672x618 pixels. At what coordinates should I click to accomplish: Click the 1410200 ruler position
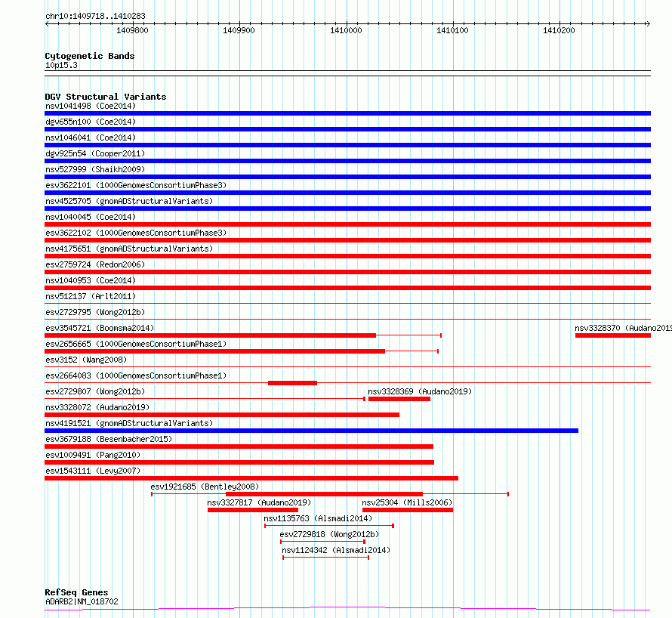point(559,30)
